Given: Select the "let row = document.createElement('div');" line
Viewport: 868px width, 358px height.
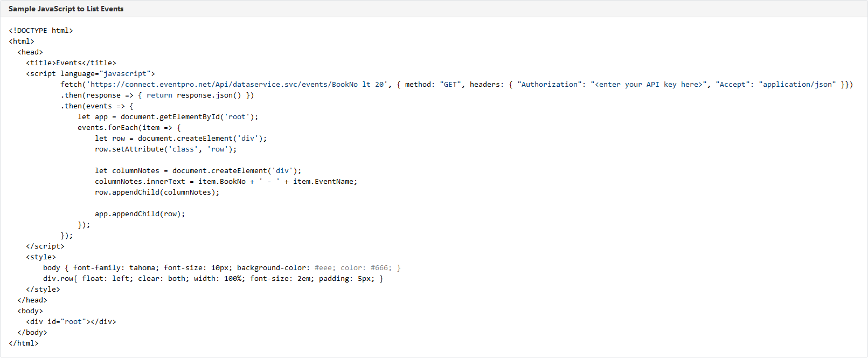Looking at the screenshot, I should pos(181,139).
